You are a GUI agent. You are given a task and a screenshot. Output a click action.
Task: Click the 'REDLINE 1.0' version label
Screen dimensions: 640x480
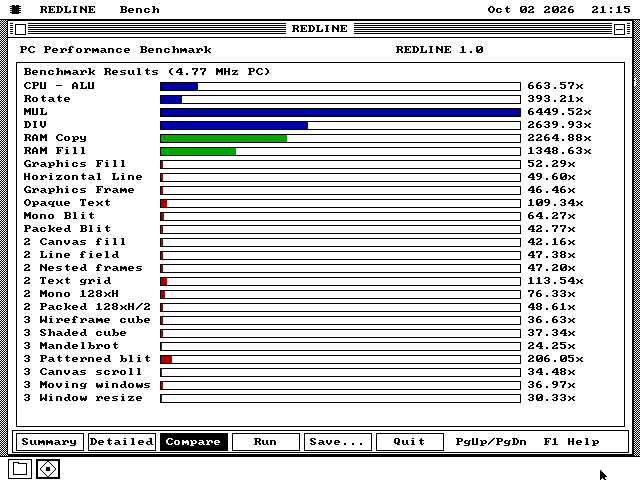click(x=440, y=50)
